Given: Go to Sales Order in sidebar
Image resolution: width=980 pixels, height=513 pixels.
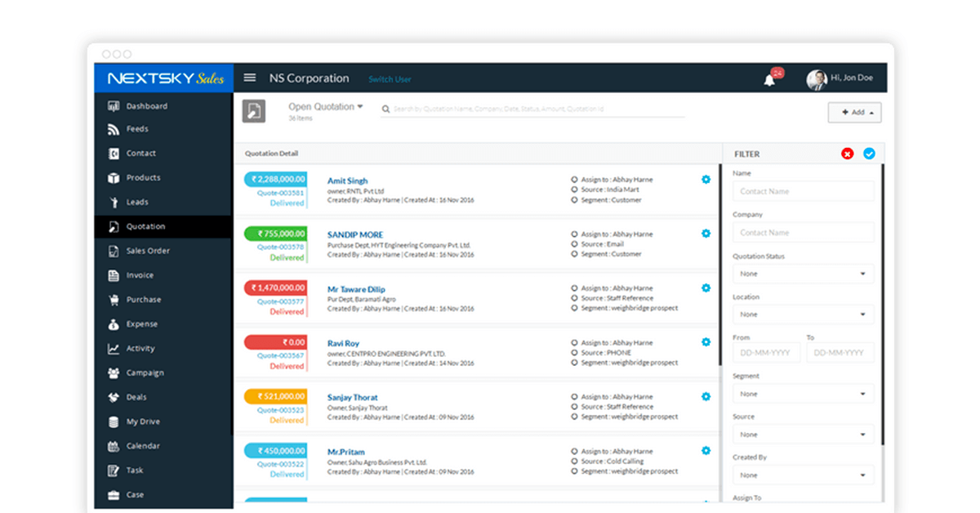Looking at the screenshot, I should pos(148,251).
